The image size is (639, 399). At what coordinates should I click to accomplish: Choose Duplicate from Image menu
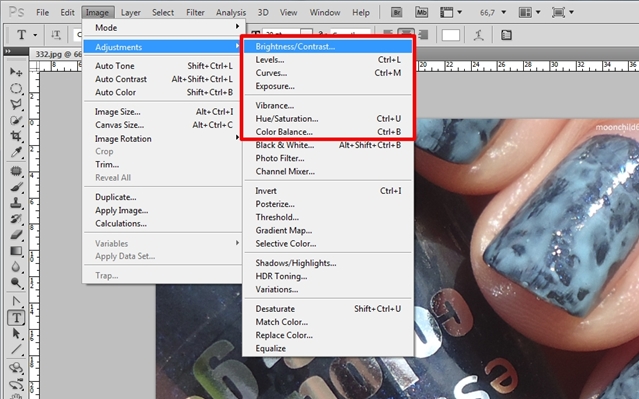click(x=162, y=197)
